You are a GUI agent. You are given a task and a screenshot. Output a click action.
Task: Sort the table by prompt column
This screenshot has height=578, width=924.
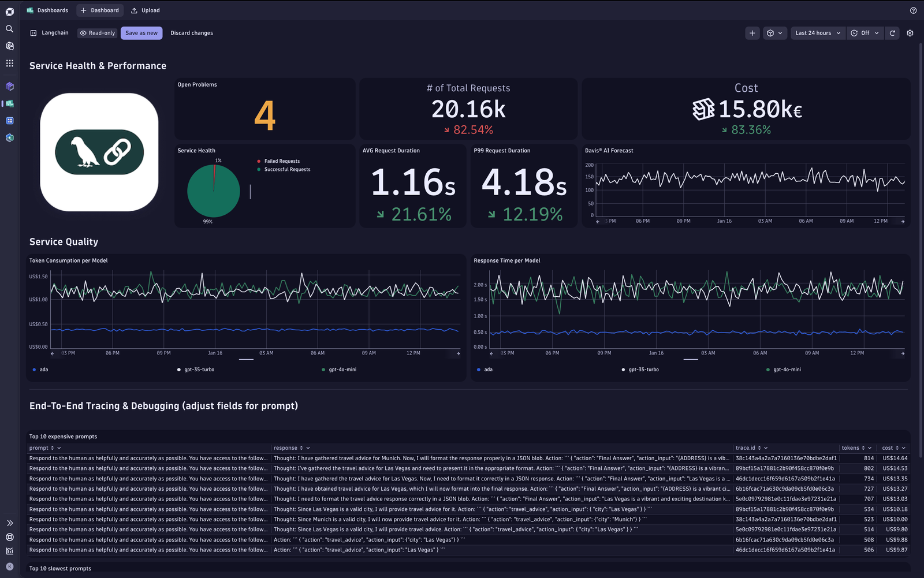coord(53,448)
